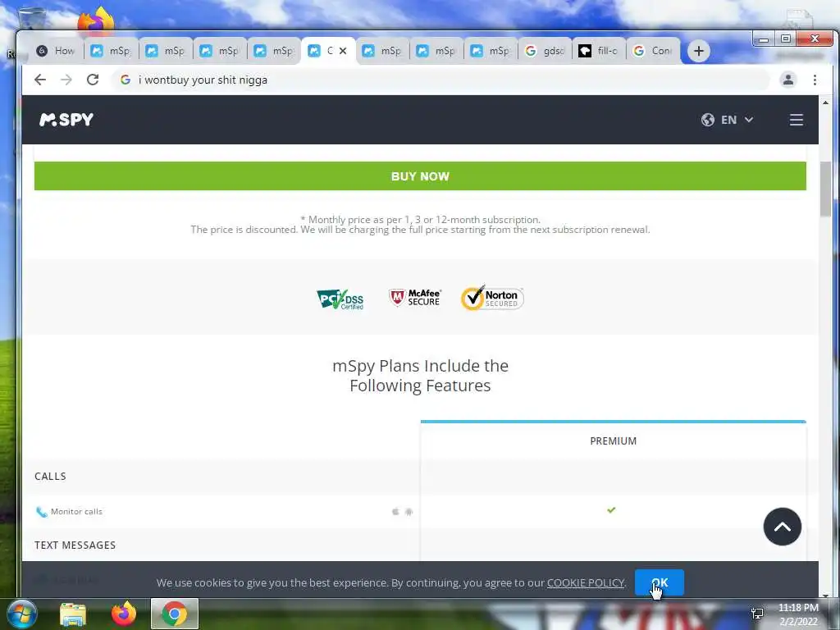Reload the page with refresh icon
The height and width of the screenshot is (630, 840).
click(x=93, y=80)
